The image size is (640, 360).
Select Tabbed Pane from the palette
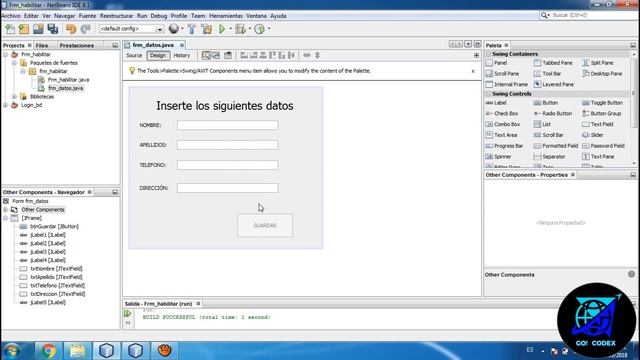(553, 63)
